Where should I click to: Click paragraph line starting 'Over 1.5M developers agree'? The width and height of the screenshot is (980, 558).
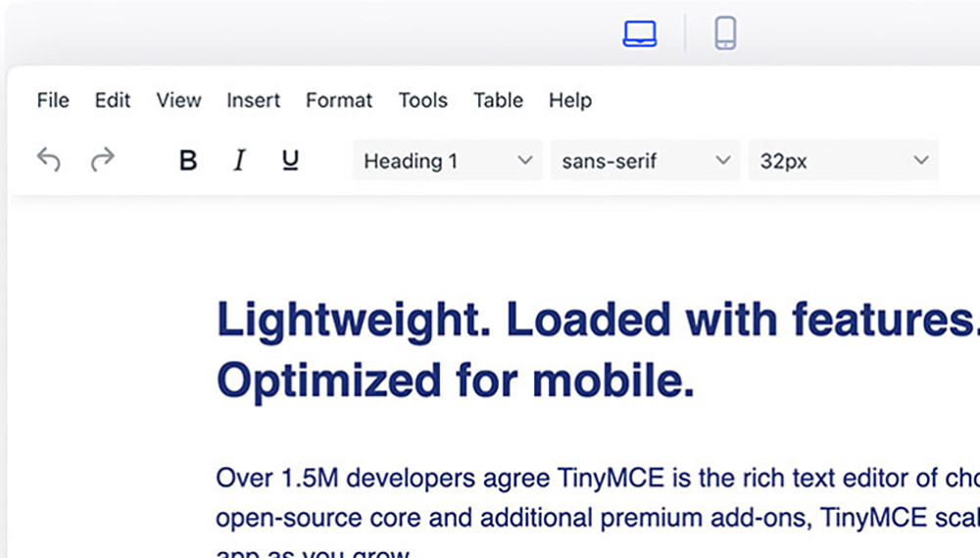pyautogui.click(x=598, y=479)
